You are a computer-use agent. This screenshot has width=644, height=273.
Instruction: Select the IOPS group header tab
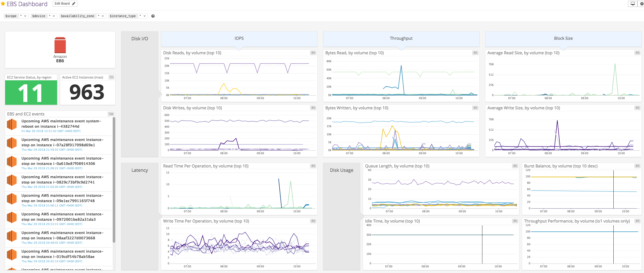coord(239,38)
